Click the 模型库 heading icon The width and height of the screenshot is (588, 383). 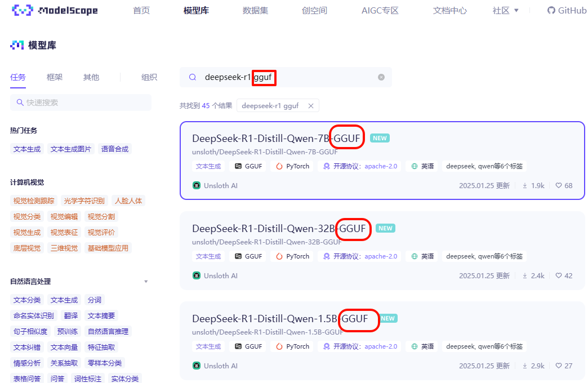(17, 45)
